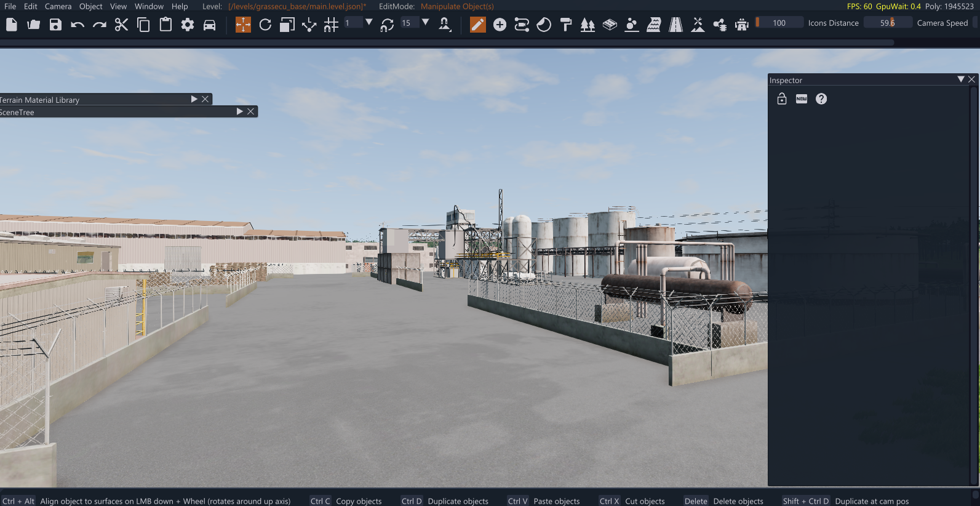Close the SceneTree panel

pyautogui.click(x=251, y=111)
